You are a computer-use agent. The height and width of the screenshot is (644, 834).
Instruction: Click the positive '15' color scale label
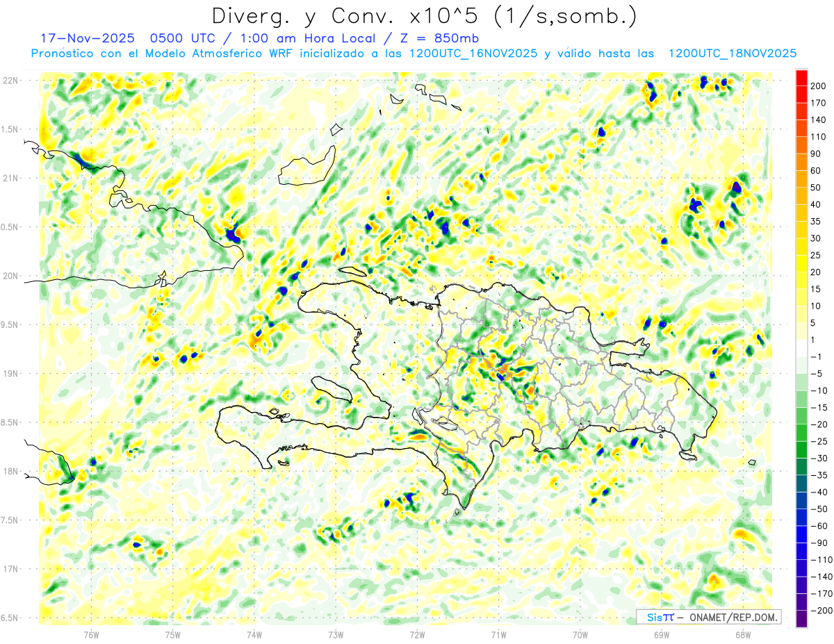pos(817,290)
